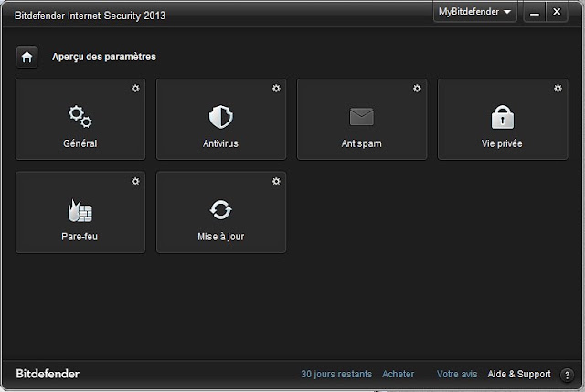Open the Pare-feu firewall icon
The width and height of the screenshot is (585, 392).
tap(80, 210)
